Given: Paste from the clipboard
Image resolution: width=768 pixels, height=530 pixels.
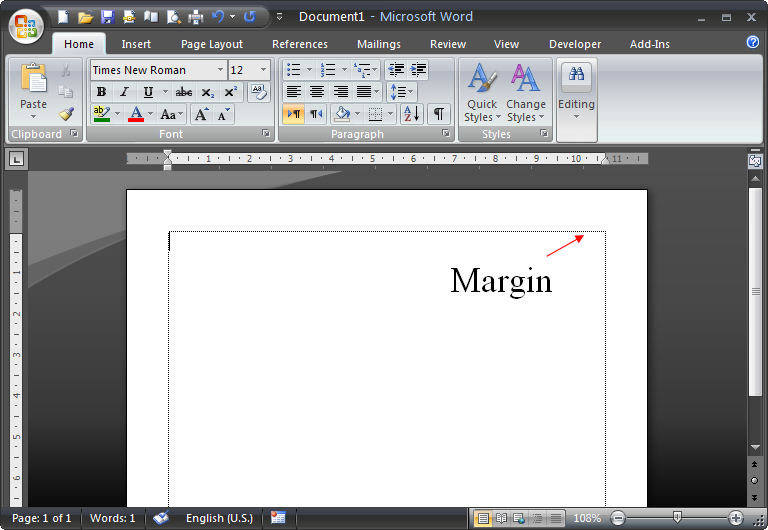Looking at the screenshot, I should (x=33, y=91).
